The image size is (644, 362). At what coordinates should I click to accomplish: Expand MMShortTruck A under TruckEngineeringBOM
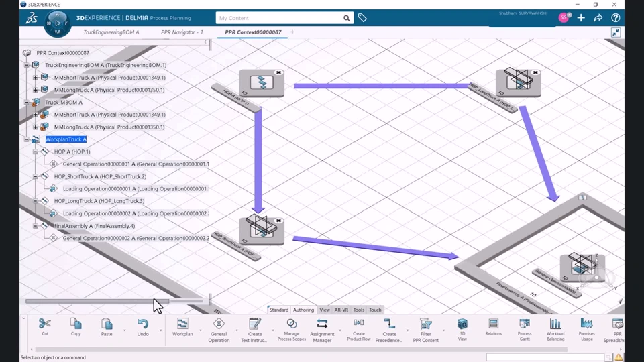36,78
